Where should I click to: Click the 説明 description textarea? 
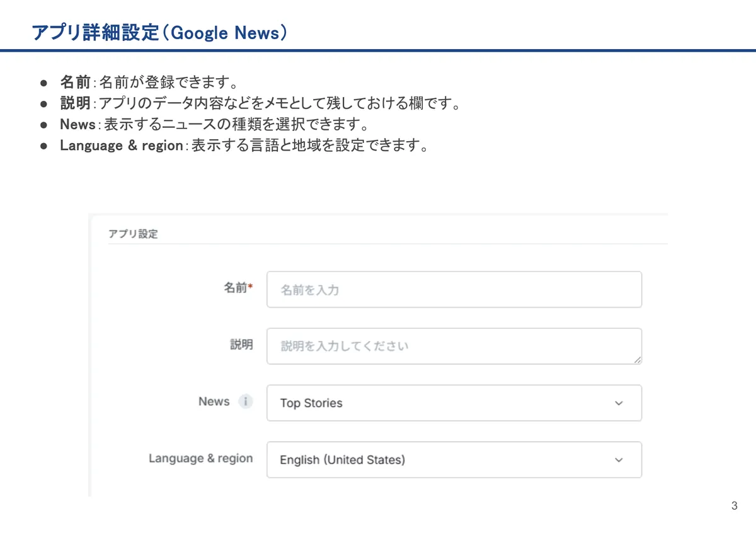454,346
